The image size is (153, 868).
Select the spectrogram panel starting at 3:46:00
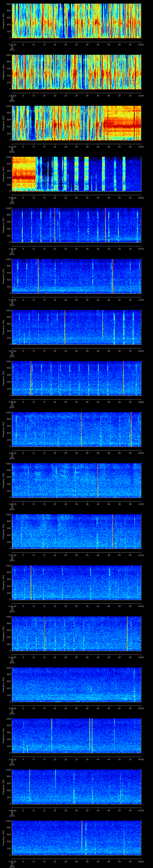point(77,787)
